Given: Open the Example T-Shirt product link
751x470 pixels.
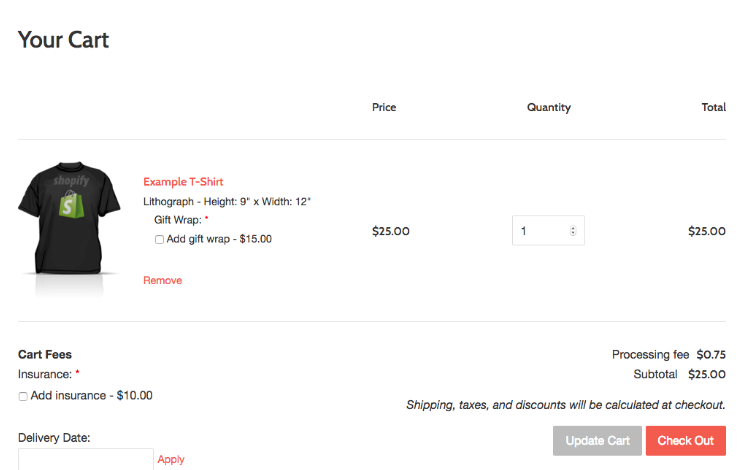Looking at the screenshot, I should coord(183,182).
